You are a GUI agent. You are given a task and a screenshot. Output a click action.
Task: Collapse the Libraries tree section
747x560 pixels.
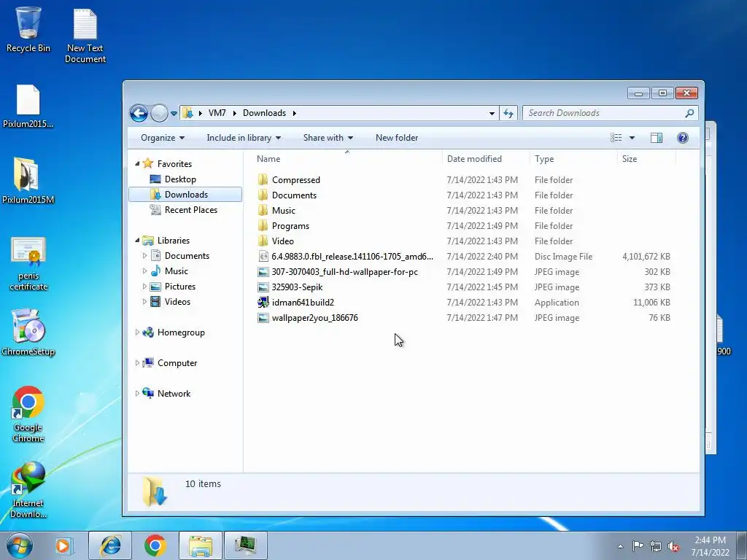tap(137, 240)
